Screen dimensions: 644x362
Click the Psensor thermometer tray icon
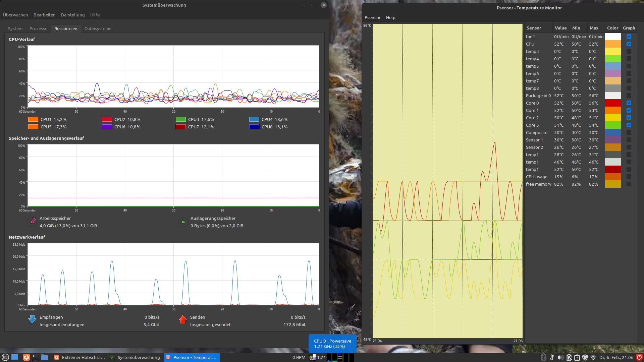click(x=552, y=357)
